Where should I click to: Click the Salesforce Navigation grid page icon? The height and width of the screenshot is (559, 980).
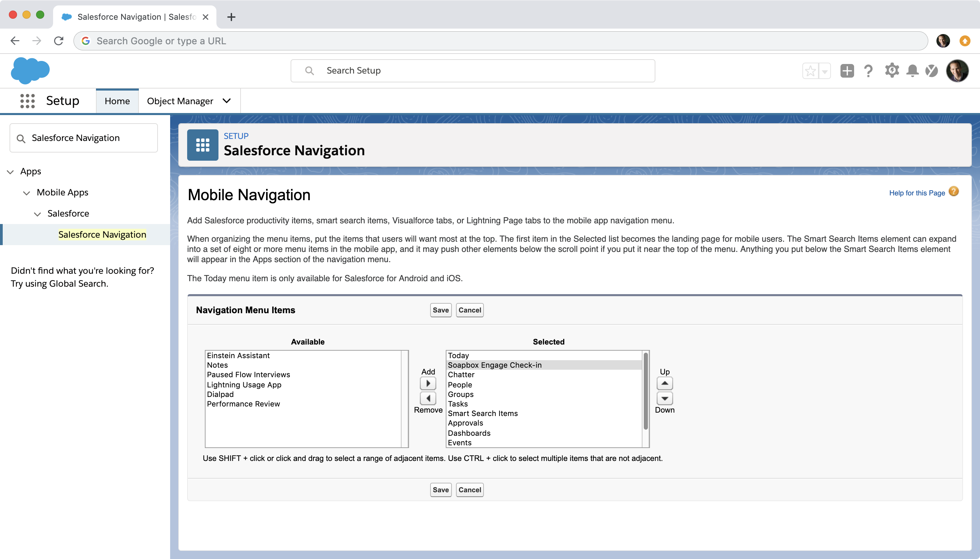coord(202,145)
